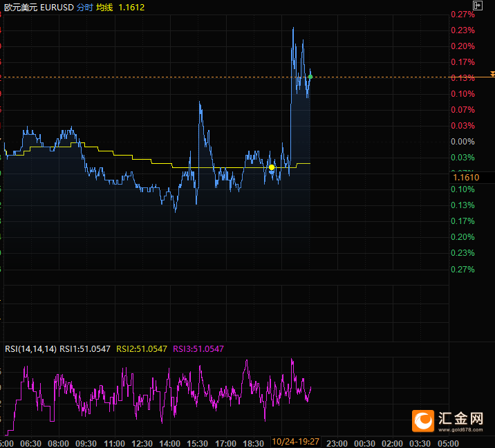Viewport: 495px width, 448px height.
Task: Click the 1.1612 average price value
Action: [131, 6]
